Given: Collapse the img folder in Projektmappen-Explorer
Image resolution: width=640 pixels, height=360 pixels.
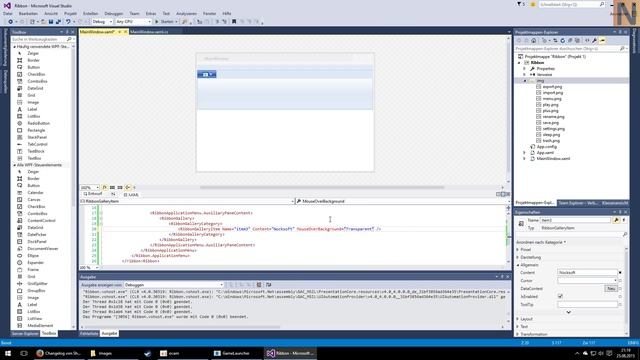Looking at the screenshot, I should (525, 81).
